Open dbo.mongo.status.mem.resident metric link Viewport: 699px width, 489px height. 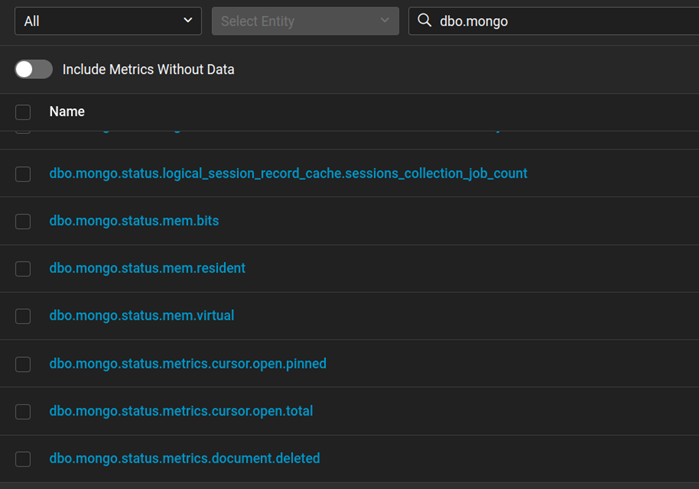(147, 268)
